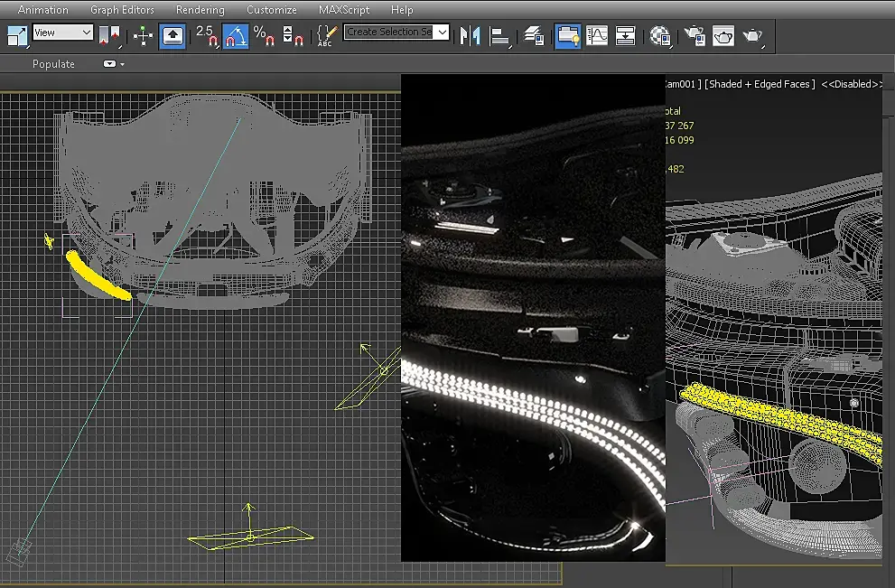895x588 pixels.
Task: Open the MAXScript menu
Action: point(343,10)
